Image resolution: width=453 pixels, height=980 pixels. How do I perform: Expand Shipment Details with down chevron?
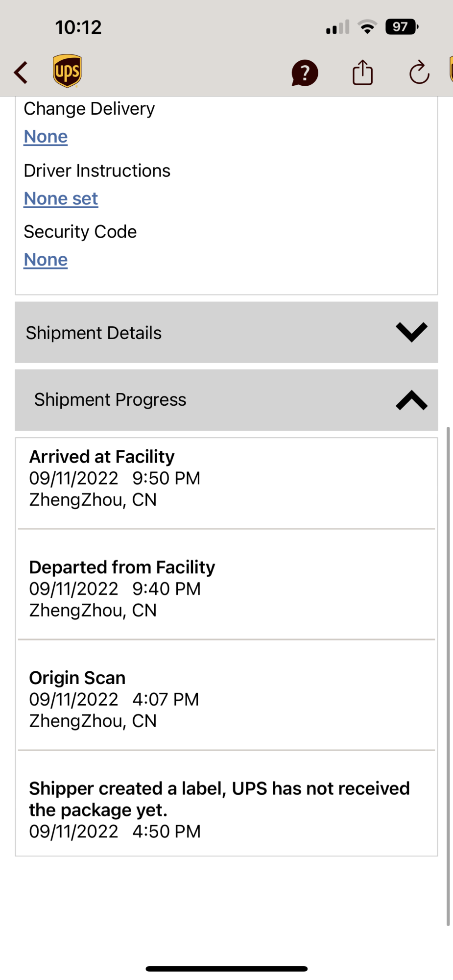[412, 332]
